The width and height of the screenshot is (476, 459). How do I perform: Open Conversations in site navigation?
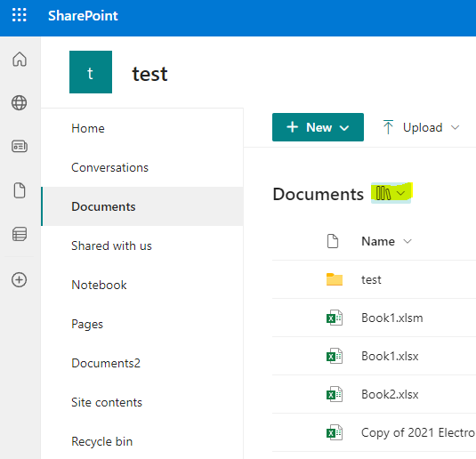pos(110,167)
